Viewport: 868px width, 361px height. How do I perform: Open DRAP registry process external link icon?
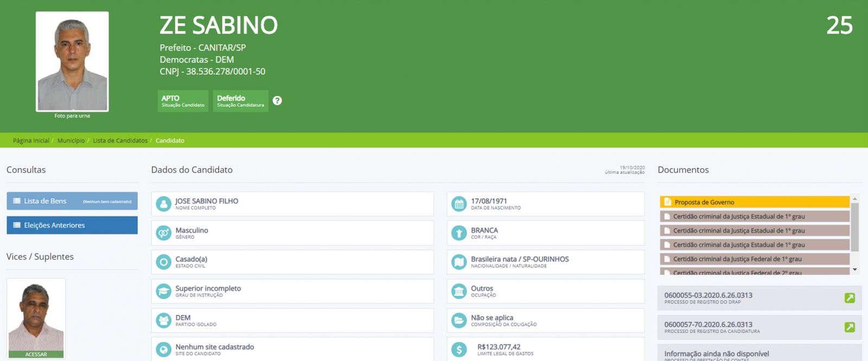(850, 298)
